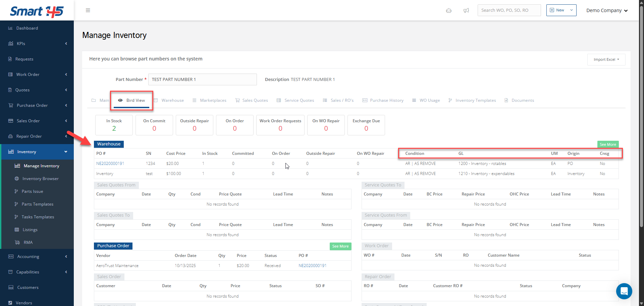Image resolution: width=644 pixels, height=306 pixels.
Task: Open the New dropdown button
Action: 561,10
